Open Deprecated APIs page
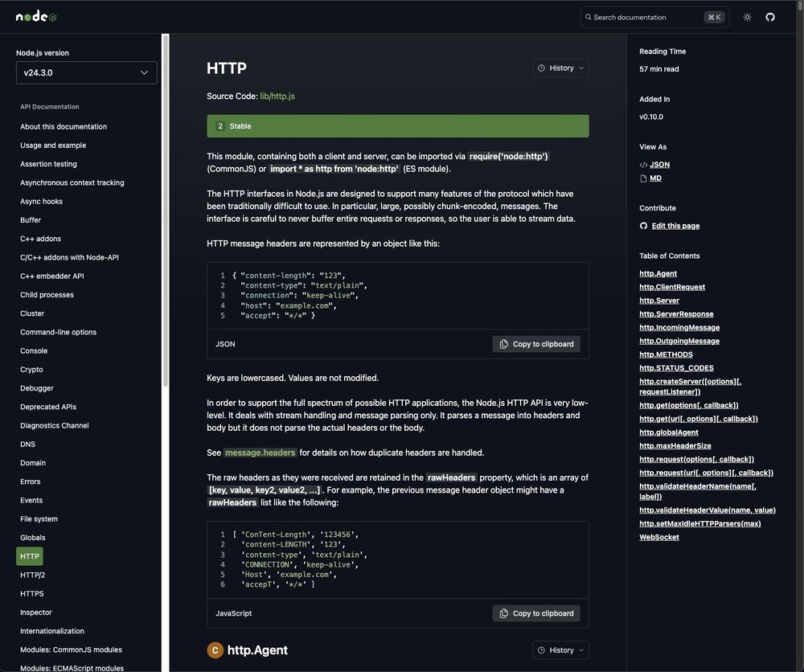This screenshot has height=672, width=804. pos(48,407)
